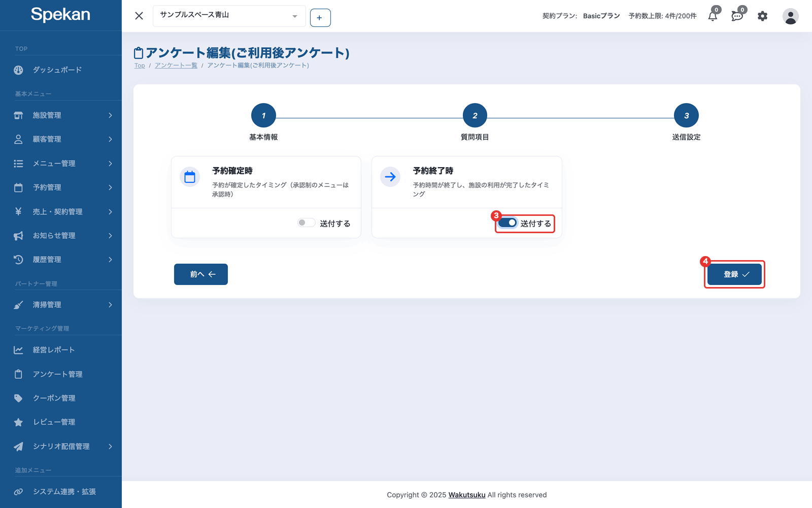Go to step 2 質問項目

475,116
